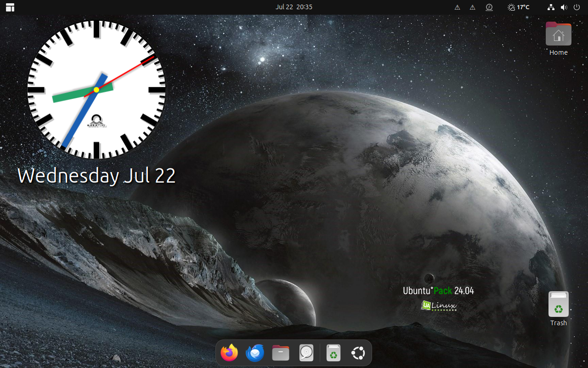The image size is (588, 368).
Task: Open the Trash icon in the dock
Action: click(x=334, y=353)
